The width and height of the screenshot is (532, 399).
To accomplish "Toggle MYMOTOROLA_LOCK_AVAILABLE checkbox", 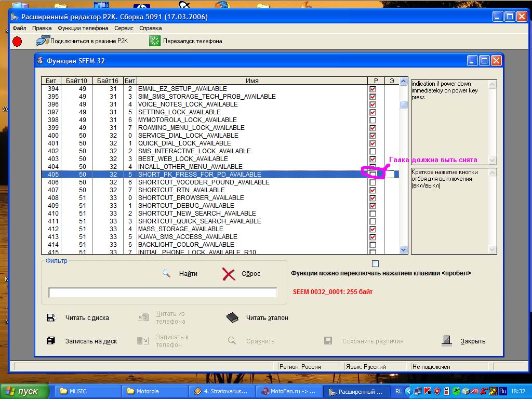I will pyautogui.click(x=373, y=120).
